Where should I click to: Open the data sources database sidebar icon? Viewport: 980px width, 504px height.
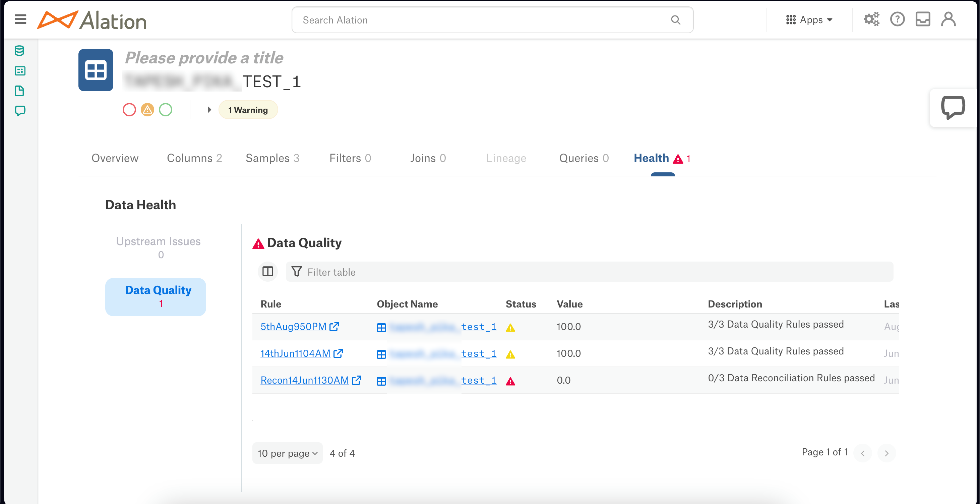click(19, 51)
